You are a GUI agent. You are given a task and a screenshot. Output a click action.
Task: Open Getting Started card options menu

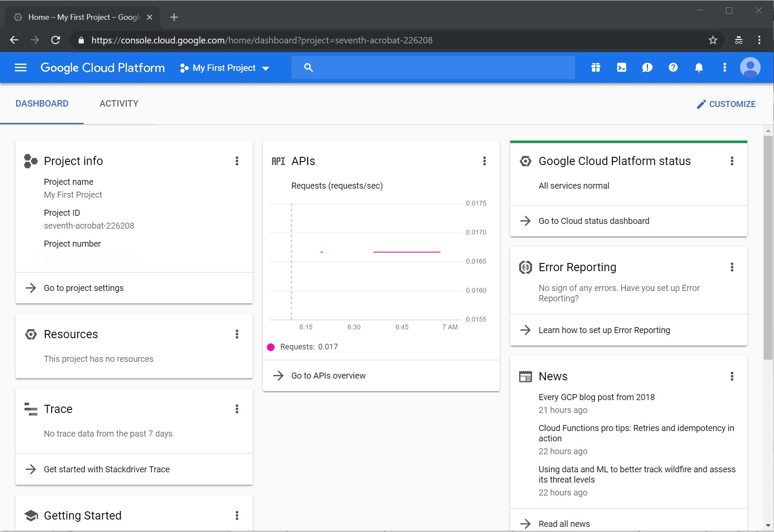click(x=237, y=516)
